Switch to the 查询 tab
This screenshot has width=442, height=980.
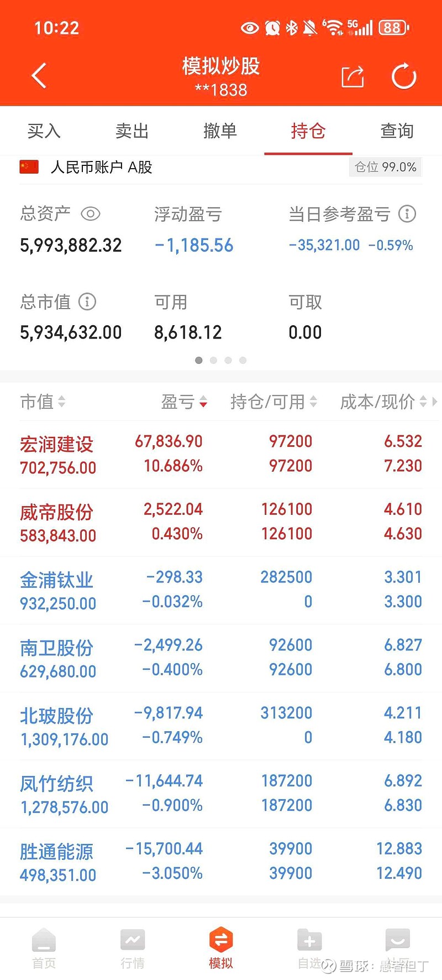(397, 131)
